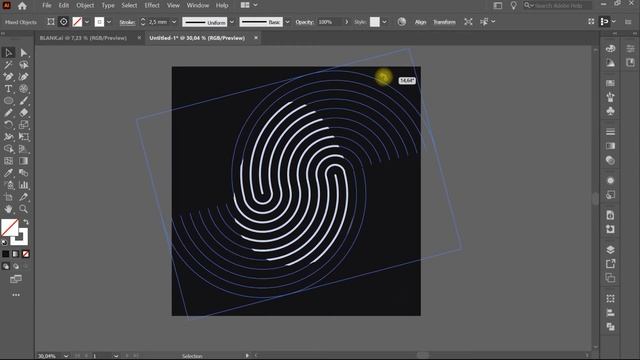
Task: Open the Window menu
Action: click(x=198, y=5)
